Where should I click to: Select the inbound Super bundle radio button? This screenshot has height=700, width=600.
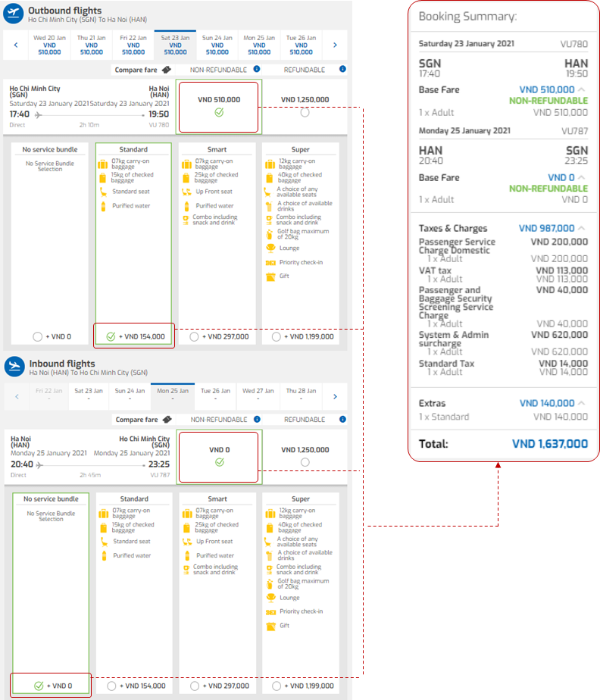coord(276,686)
